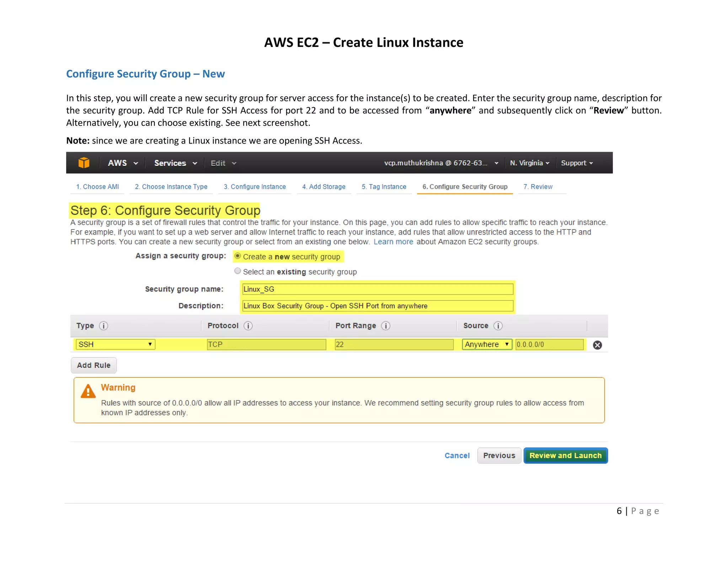
Task: Go to the 1. Choose AMI tab
Action: (97, 187)
